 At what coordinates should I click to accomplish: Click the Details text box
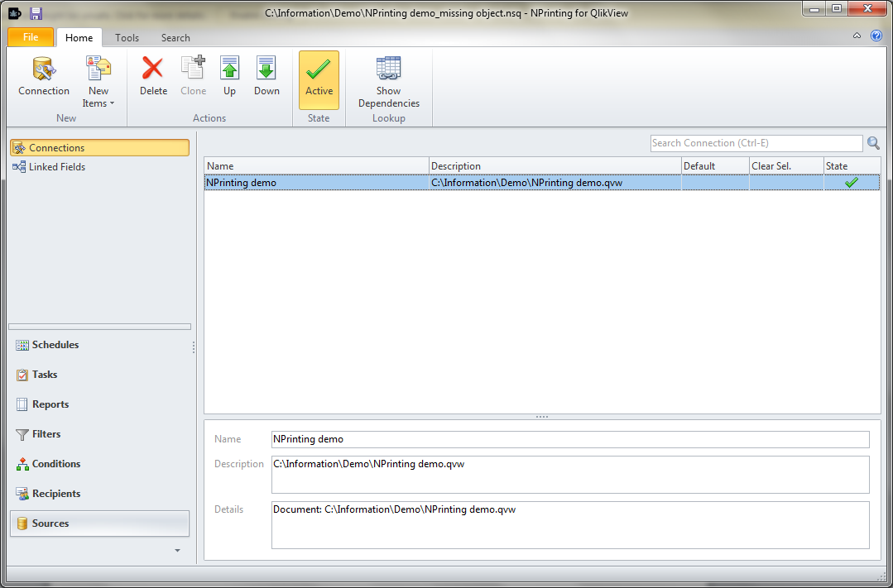(x=571, y=525)
